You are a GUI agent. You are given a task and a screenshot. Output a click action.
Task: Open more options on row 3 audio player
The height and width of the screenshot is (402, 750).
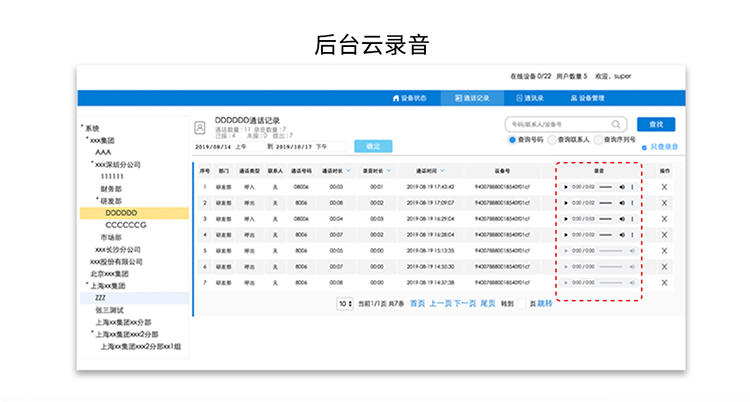coord(632,218)
